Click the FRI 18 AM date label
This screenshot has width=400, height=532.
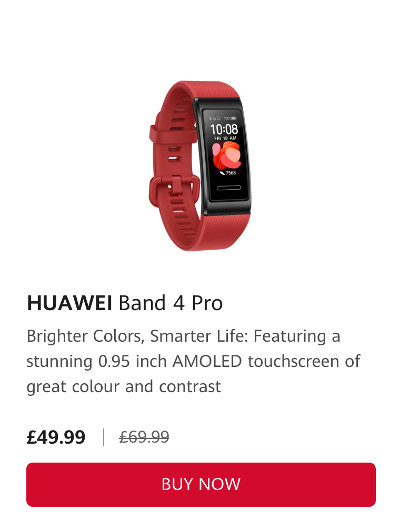(225, 138)
